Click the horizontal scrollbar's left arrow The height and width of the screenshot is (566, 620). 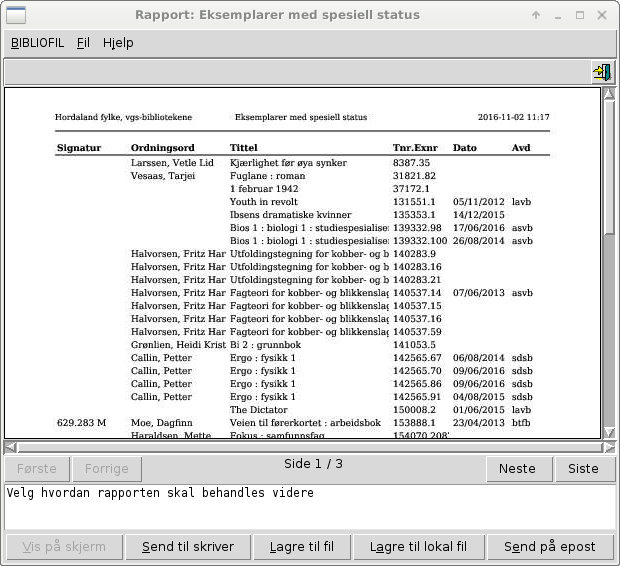tap(10, 446)
